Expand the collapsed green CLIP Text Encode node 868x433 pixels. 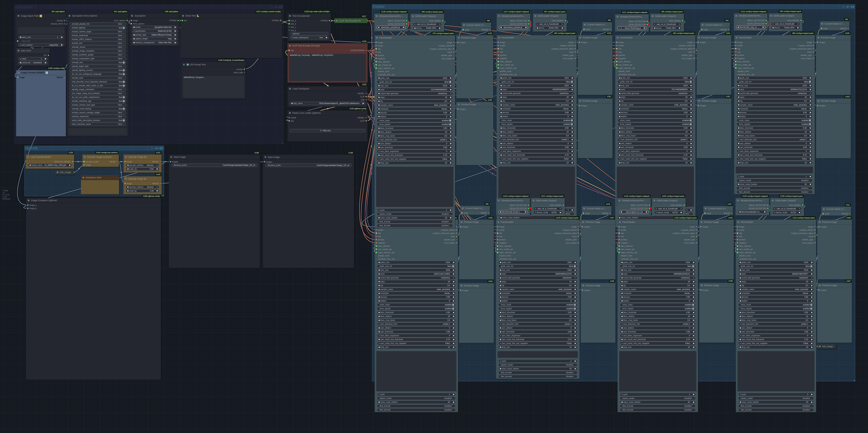coord(337,21)
